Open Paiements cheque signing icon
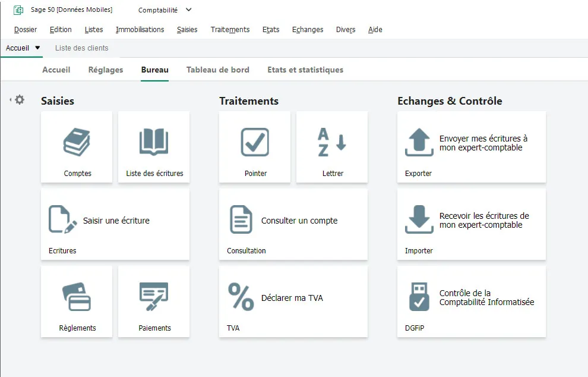Screen dimensions: 588x377 point(154,297)
